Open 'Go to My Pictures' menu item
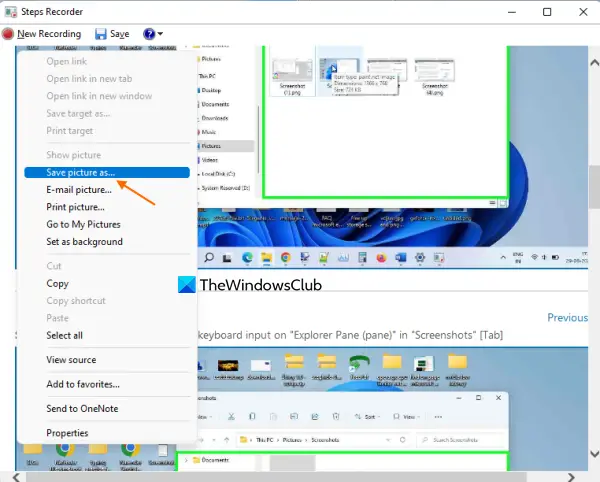600x482 pixels. (83, 225)
